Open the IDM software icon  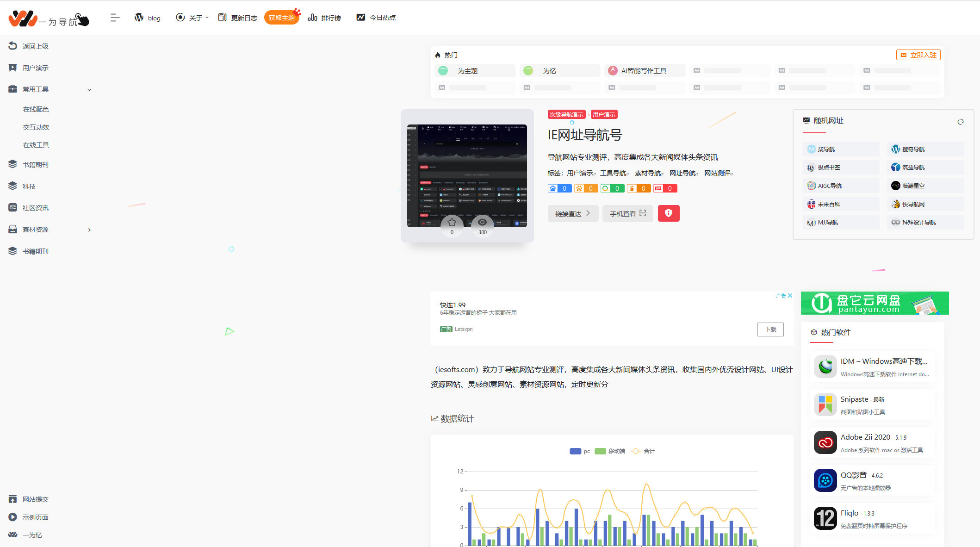pyautogui.click(x=825, y=367)
